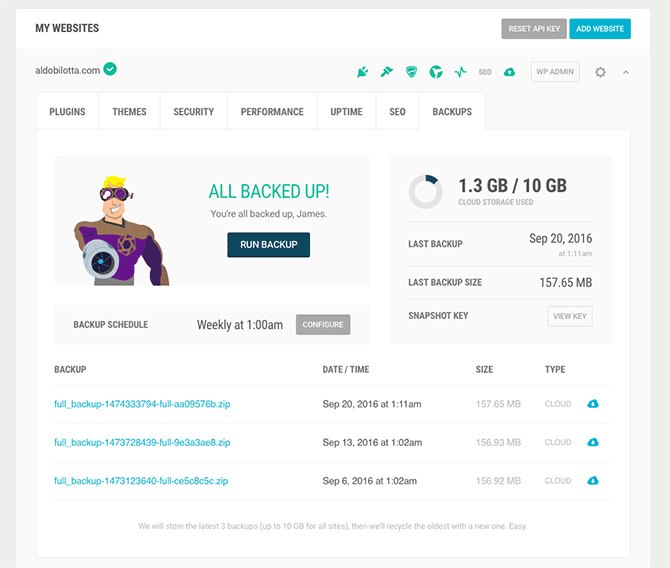Viewport: 670px width, 568px height.
Task: Click the themes hammer icon
Action: tap(387, 72)
